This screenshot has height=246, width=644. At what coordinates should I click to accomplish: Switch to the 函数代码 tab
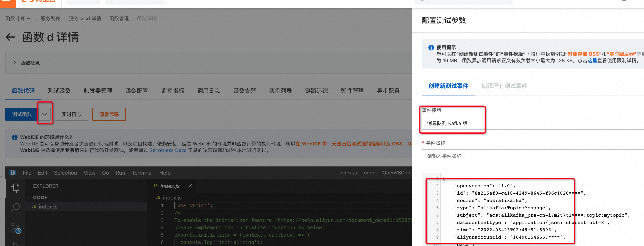23,91
